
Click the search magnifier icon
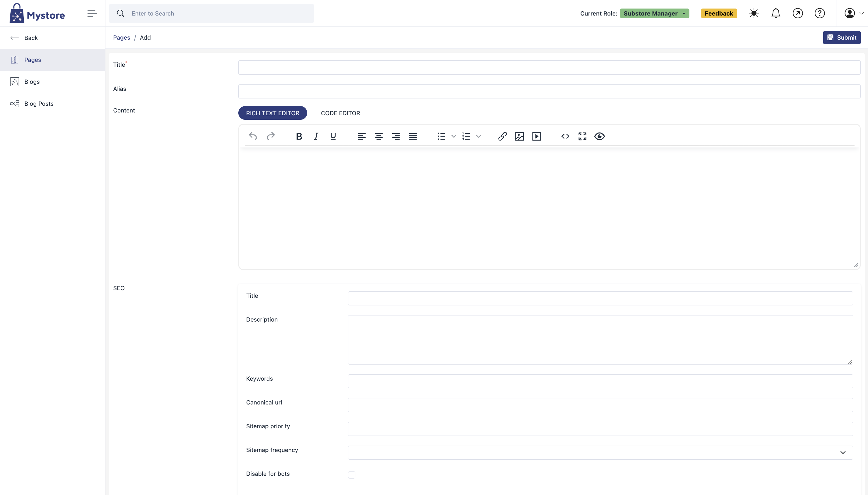point(121,13)
